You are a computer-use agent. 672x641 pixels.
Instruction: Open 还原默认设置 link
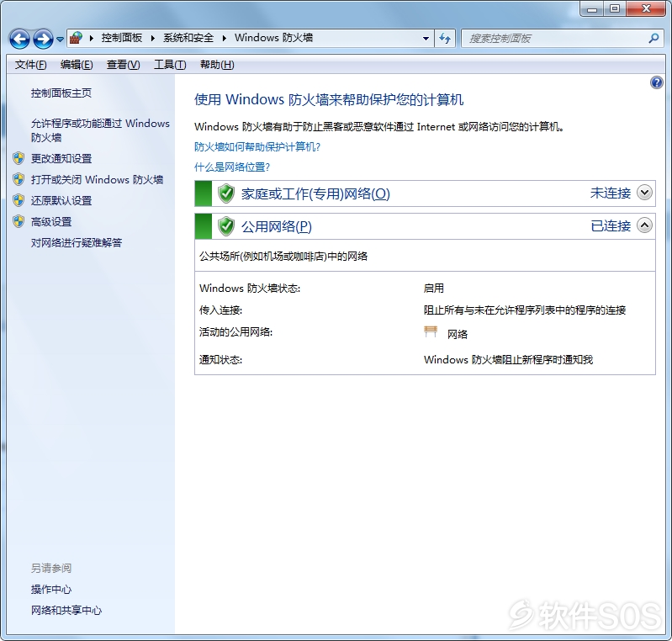pyautogui.click(x=61, y=201)
